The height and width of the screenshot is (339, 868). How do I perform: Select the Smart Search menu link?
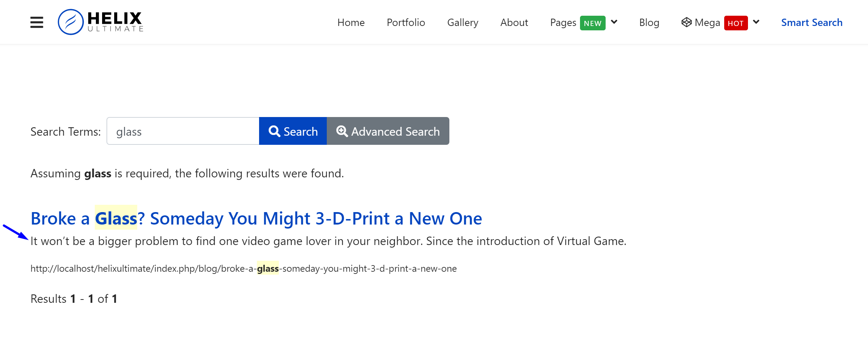[x=812, y=22]
